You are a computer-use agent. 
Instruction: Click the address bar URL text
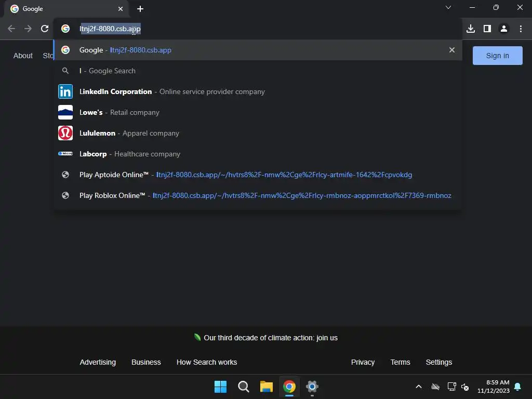coord(110,29)
